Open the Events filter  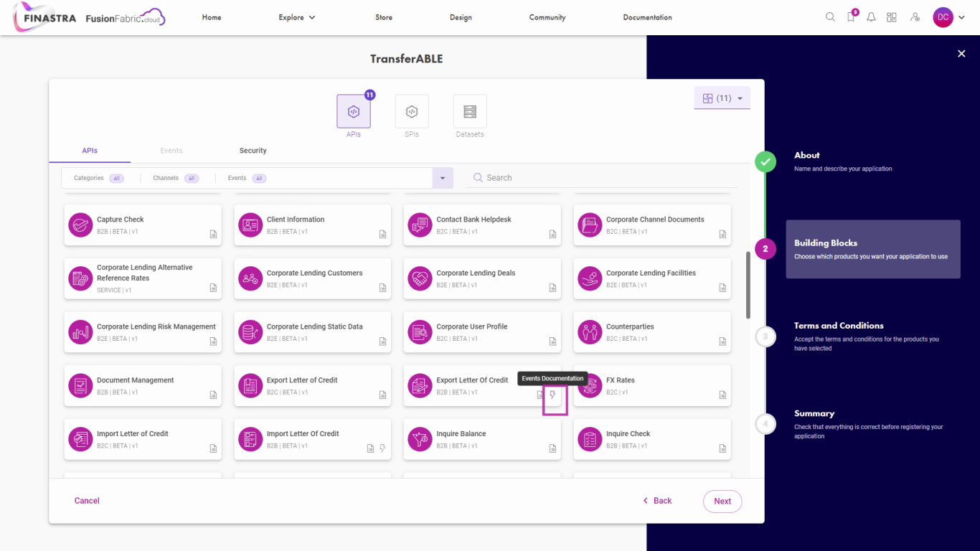(x=247, y=178)
